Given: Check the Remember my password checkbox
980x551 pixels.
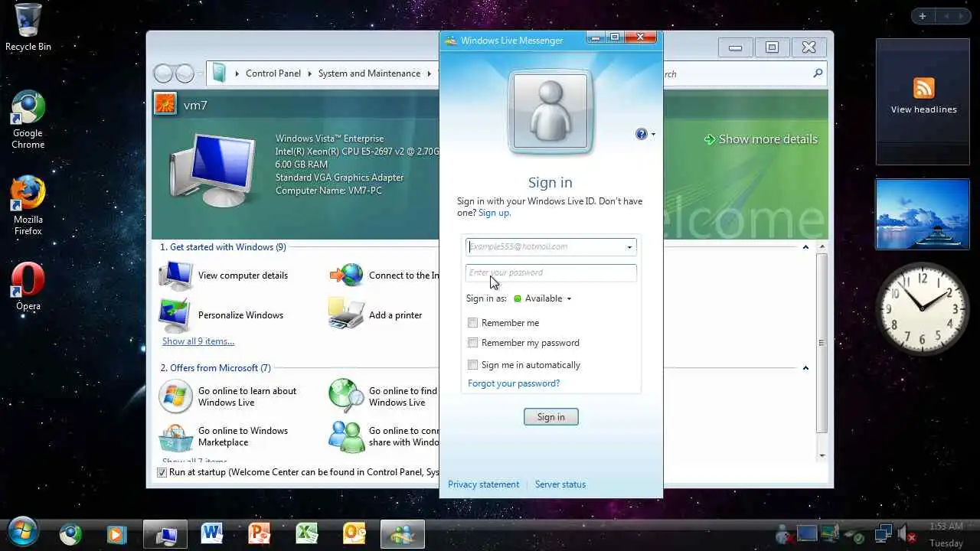Looking at the screenshot, I should 473,343.
